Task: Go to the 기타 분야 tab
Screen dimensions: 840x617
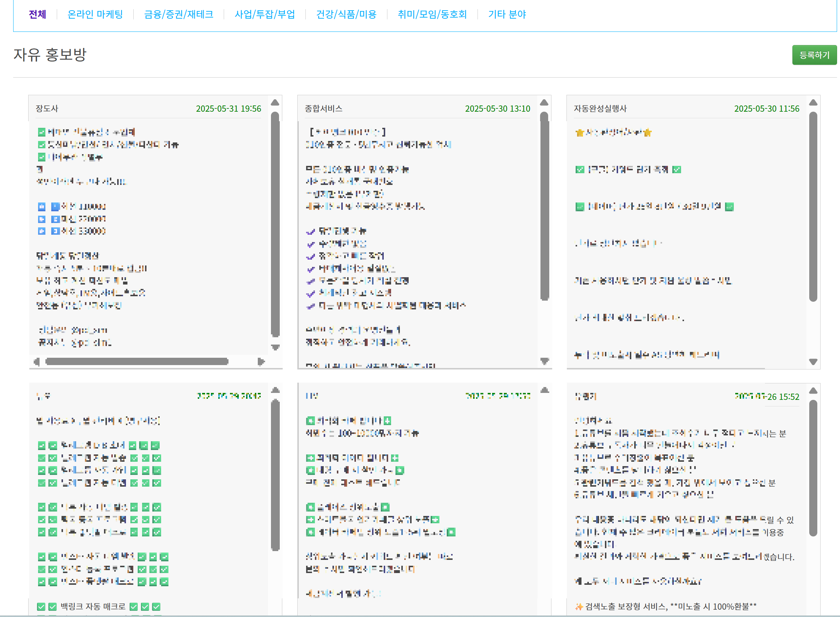Action: [507, 14]
